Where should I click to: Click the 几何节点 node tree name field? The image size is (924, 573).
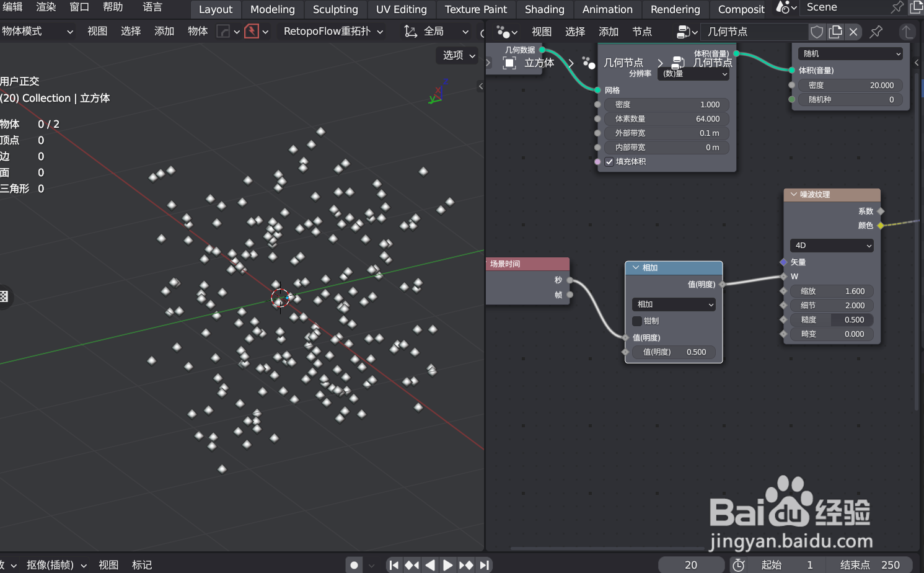pyautogui.click(x=755, y=32)
